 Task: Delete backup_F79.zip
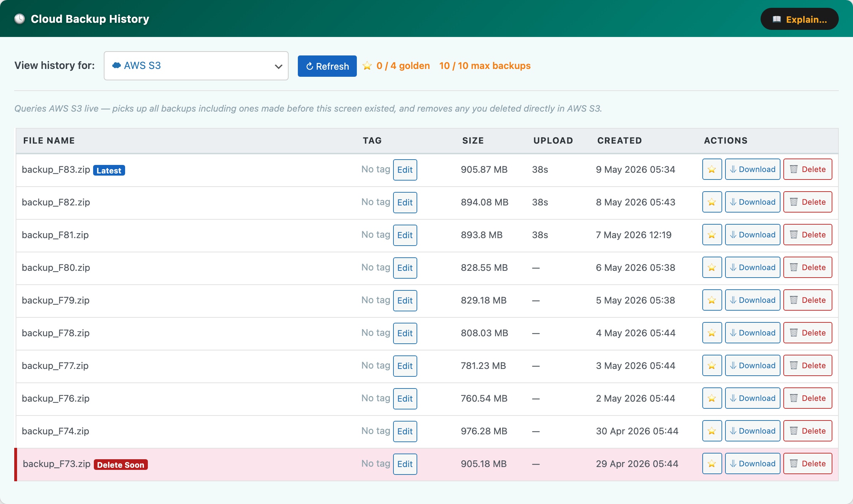point(808,300)
